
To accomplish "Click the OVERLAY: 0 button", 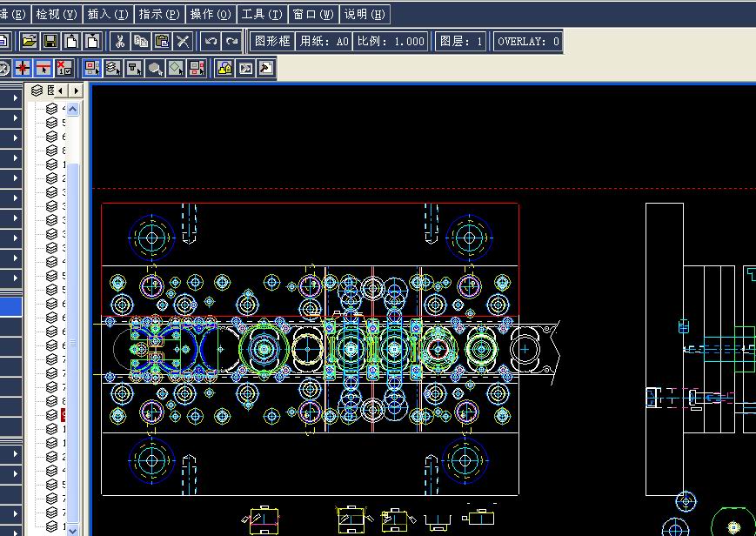I will click(x=528, y=42).
